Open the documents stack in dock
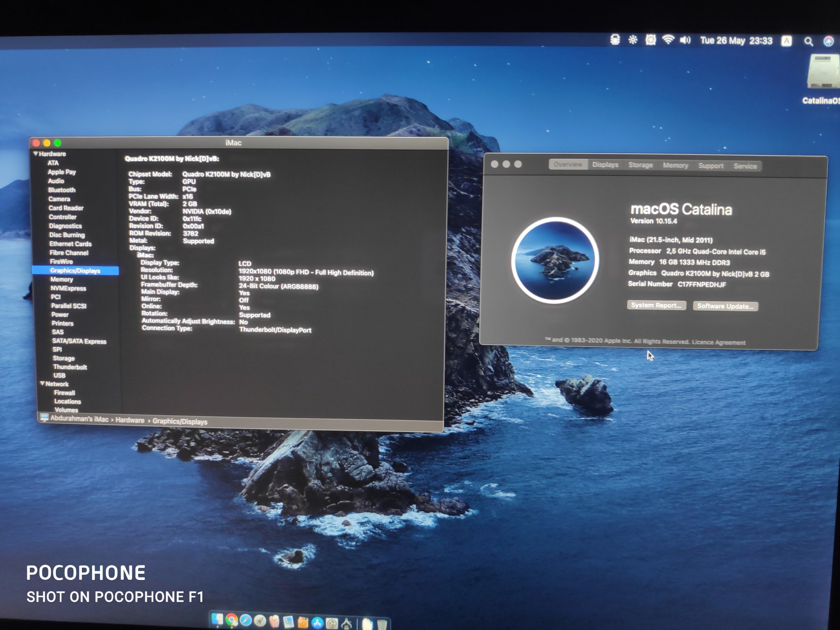This screenshot has width=840, height=630. point(367,624)
